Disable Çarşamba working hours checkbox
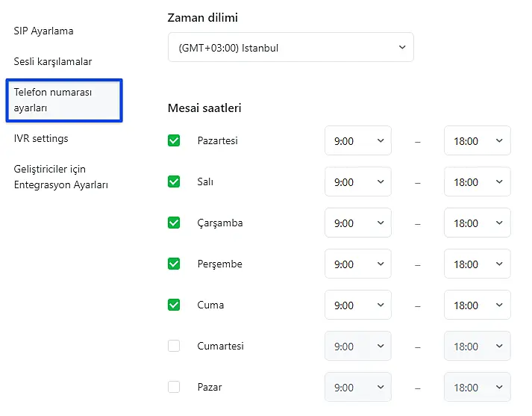Screen dimensions: 532x416 point(174,223)
